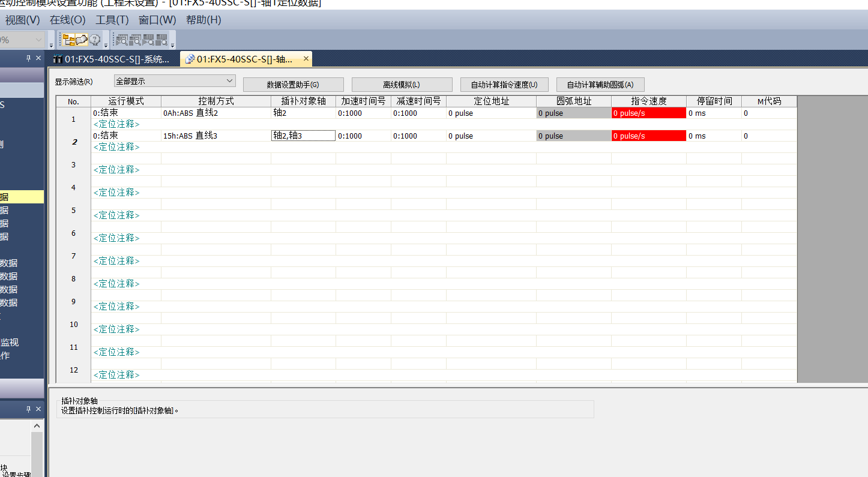Click the 数据设置助手(G) button
Viewport: 868px width, 477px height.
click(293, 85)
